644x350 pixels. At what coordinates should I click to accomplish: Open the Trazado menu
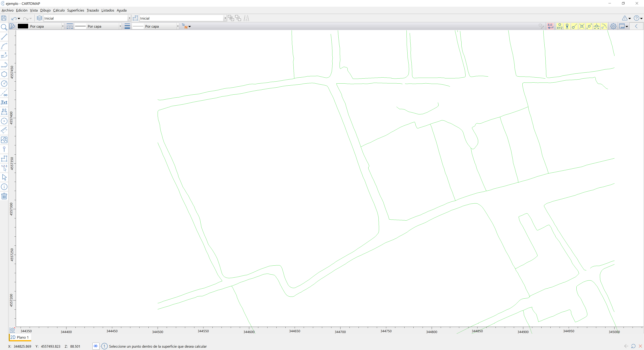coord(93,10)
